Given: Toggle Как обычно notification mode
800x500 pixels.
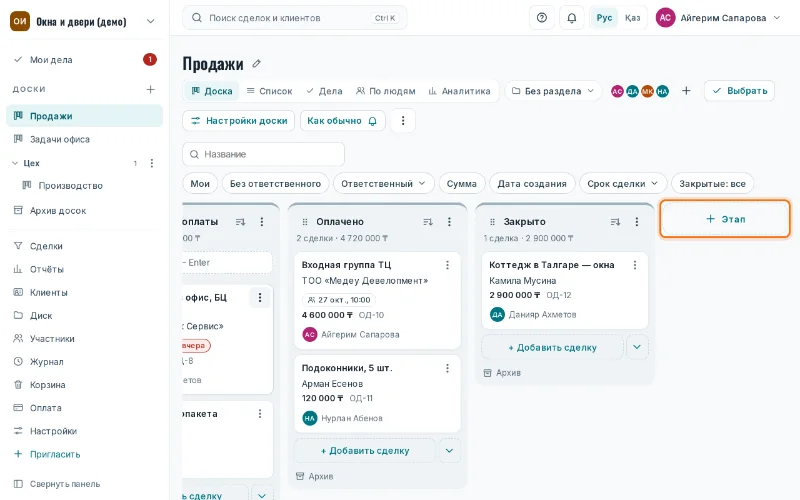Looking at the screenshot, I should (342, 121).
